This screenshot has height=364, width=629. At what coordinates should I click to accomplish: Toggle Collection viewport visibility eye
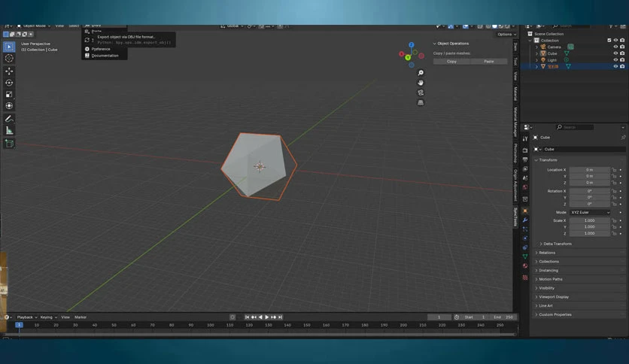615,41
